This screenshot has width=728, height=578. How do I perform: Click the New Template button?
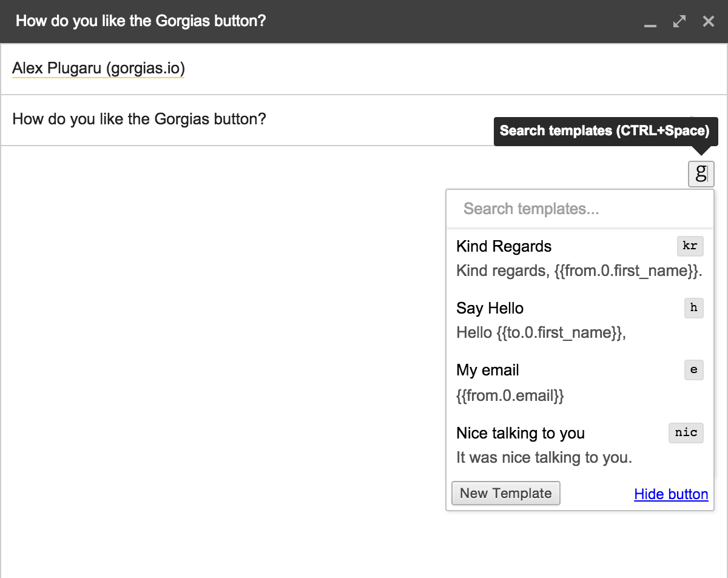coord(506,493)
